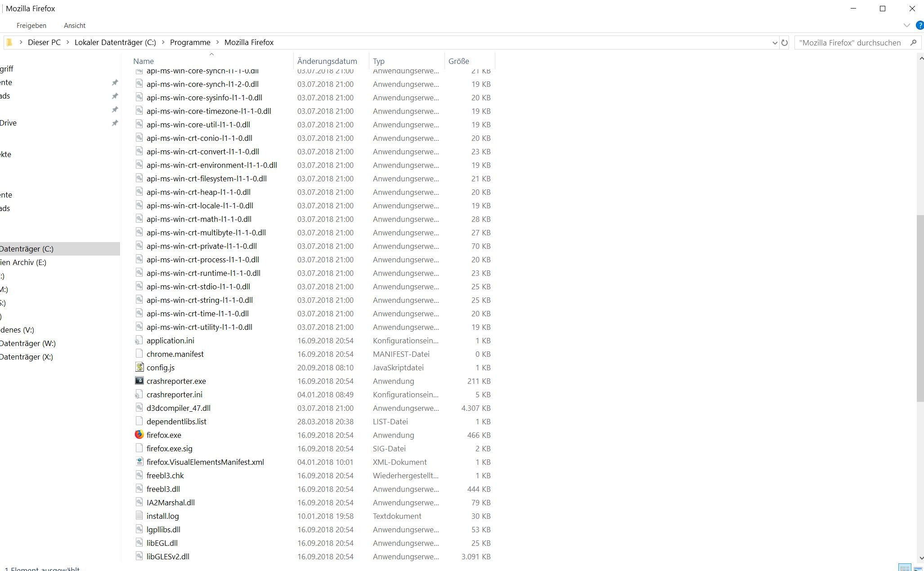
Task: Click the refresh button beside address bar
Action: (785, 43)
